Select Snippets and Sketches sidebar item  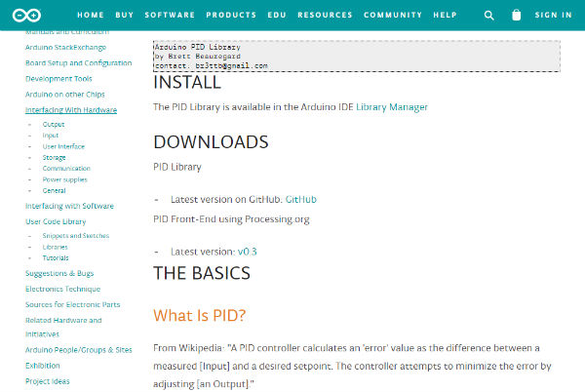(76, 236)
